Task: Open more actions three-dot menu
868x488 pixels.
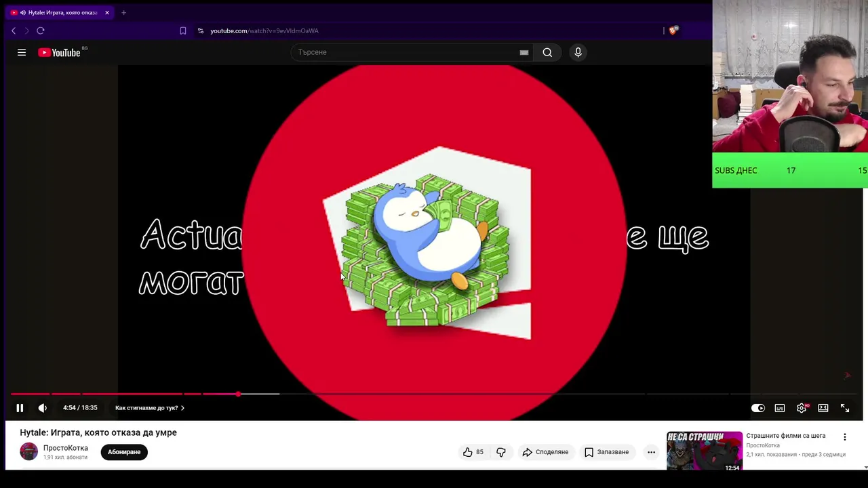Action: [x=651, y=452]
